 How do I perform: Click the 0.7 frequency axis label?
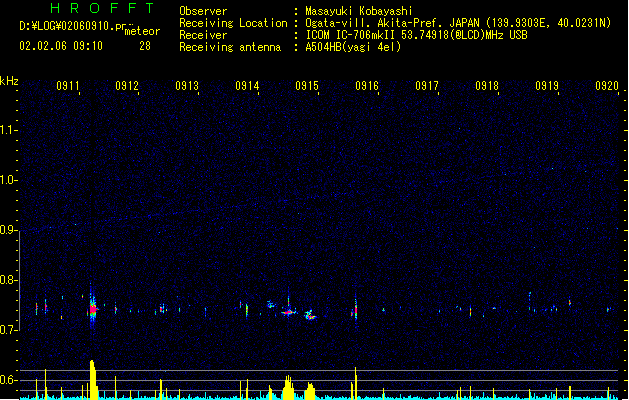pos(8,330)
